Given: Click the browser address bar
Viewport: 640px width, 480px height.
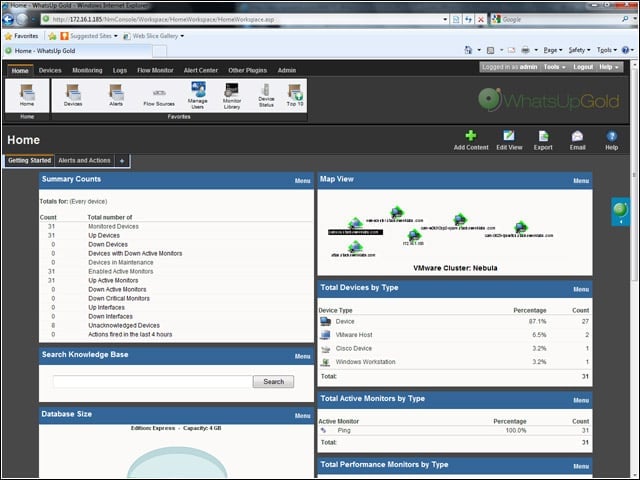Looking at the screenshot, I should tap(241, 19).
